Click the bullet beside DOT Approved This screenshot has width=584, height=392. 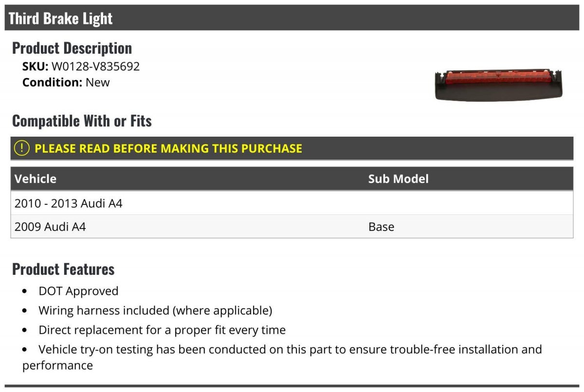25,291
